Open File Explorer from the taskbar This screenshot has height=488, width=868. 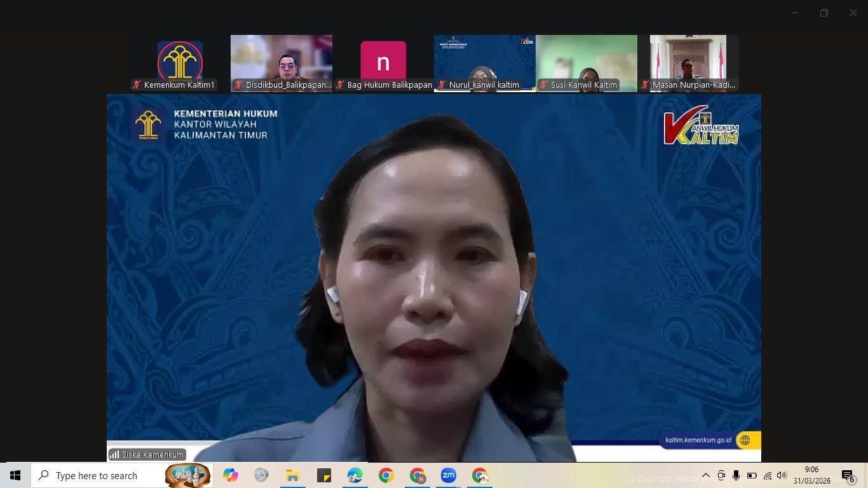click(292, 475)
